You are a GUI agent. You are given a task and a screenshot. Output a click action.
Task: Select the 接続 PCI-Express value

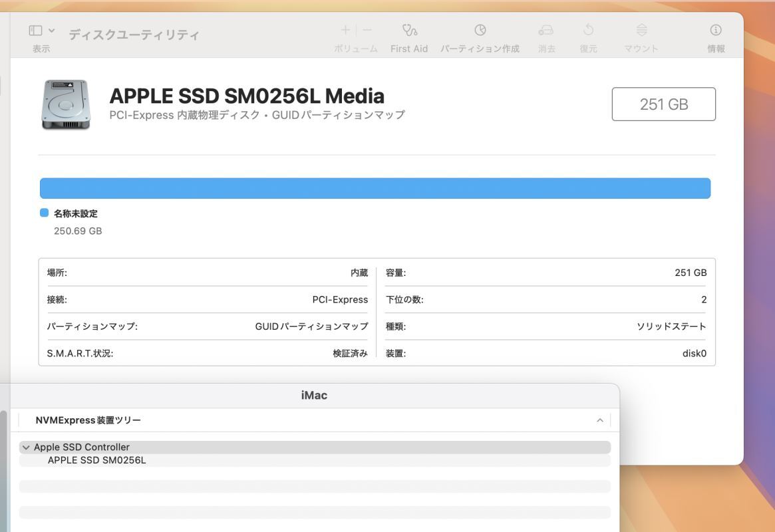pyautogui.click(x=340, y=299)
